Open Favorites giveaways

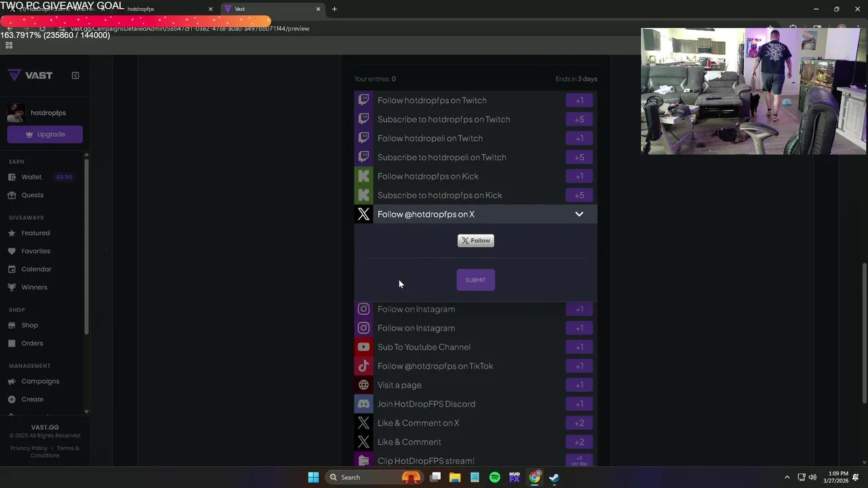pos(35,251)
